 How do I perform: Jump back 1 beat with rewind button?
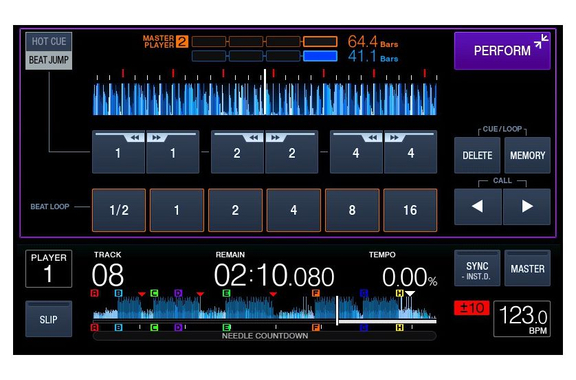coord(118,152)
